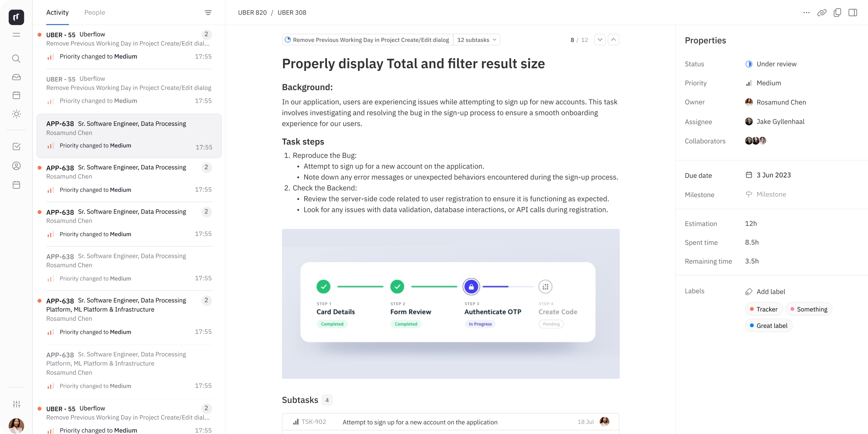Open the inbox icon in sidebar
Viewport: 868px width, 434px height.
[x=16, y=77]
